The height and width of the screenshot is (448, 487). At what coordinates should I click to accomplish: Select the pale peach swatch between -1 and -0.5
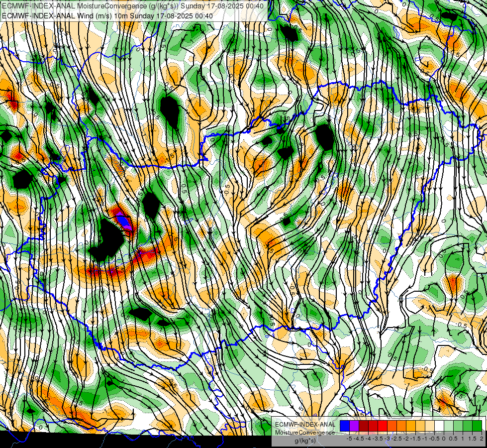click(430, 426)
